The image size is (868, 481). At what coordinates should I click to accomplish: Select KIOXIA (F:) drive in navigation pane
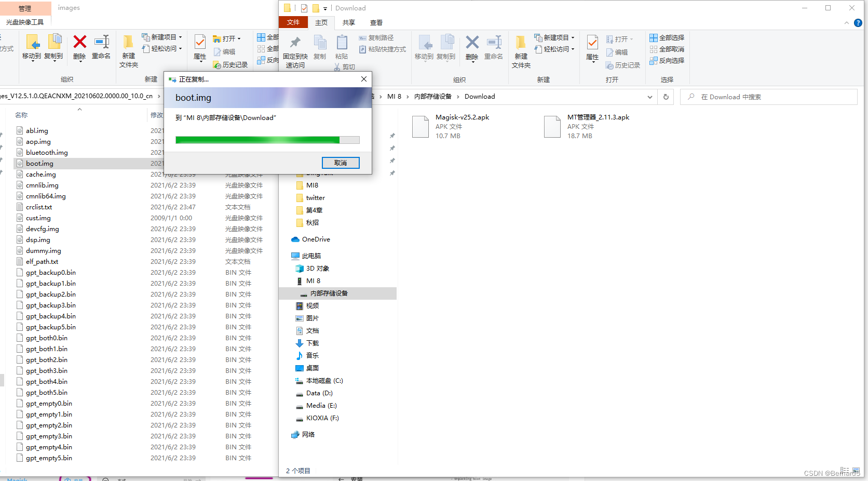tap(317, 418)
